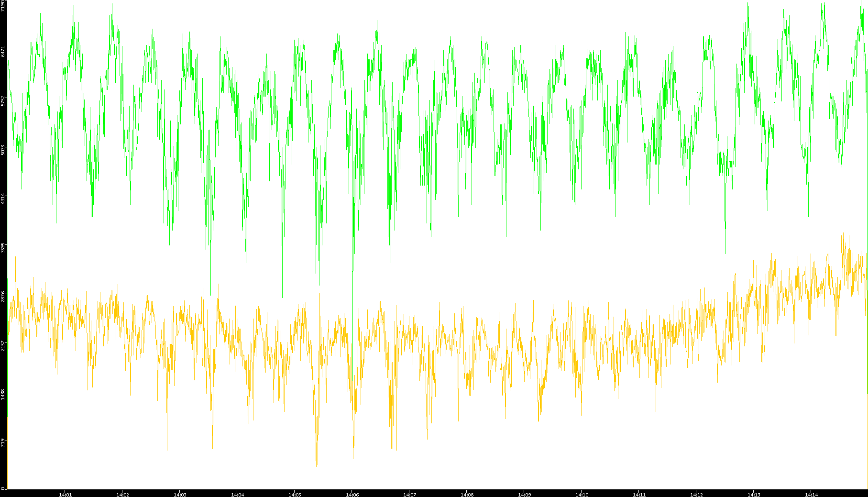The image size is (868, 497).
Task: Click the 14:09 time axis label
Action: tap(524, 494)
